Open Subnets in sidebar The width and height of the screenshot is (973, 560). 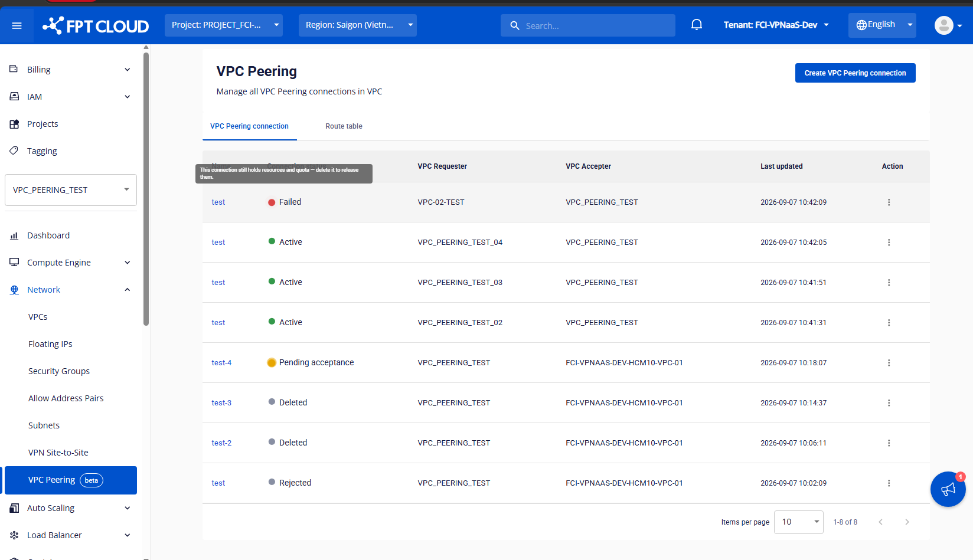point(44,425)
